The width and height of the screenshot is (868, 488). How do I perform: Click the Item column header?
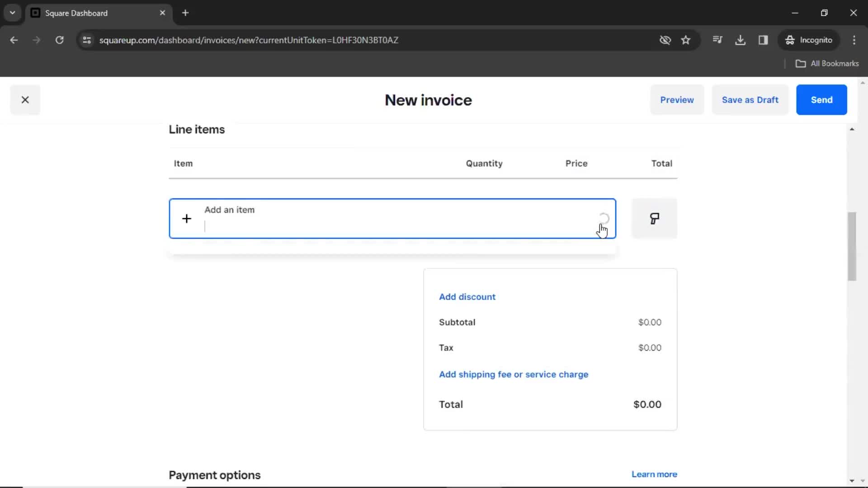183,164
